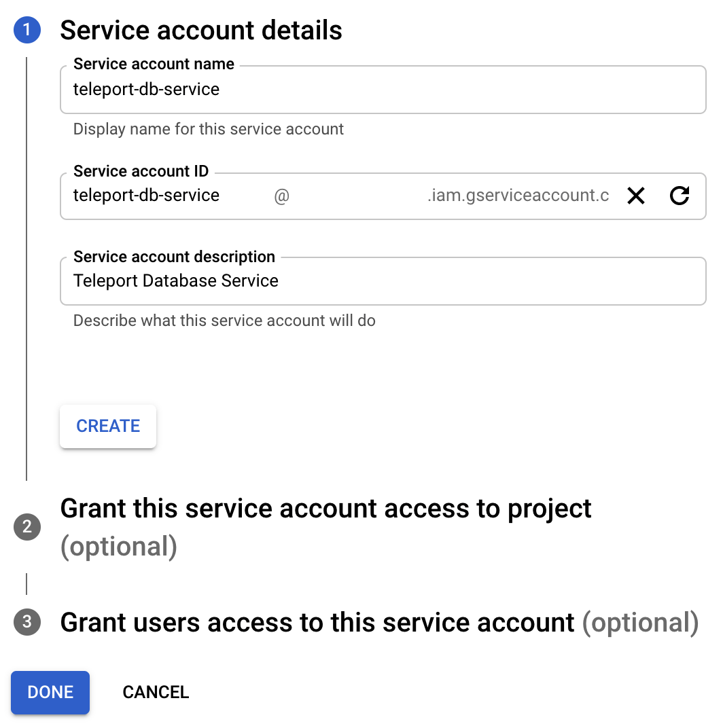The image size is (723, 728).
Task: Click the step 2 numbered circle
Action: click(27, 527)
